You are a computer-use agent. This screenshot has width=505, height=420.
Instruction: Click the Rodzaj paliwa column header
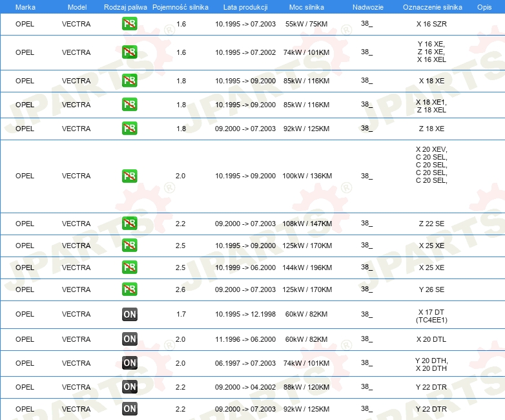click(x=125, y=7)
